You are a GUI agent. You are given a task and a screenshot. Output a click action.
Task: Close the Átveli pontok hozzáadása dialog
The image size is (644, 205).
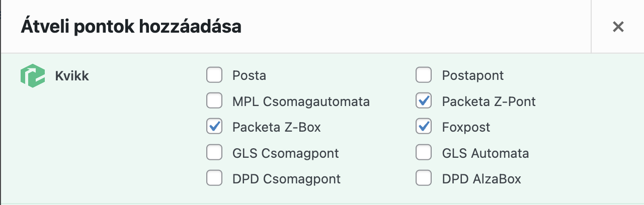click(x=618, y=27)
